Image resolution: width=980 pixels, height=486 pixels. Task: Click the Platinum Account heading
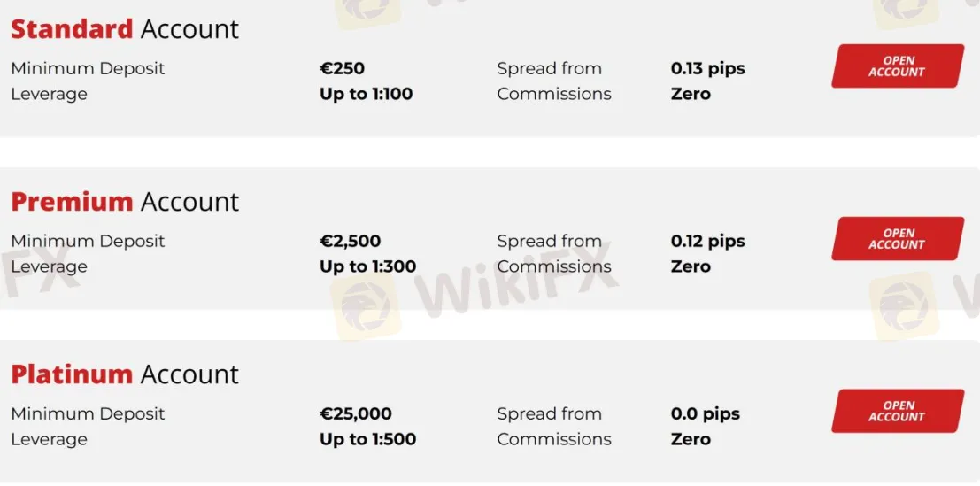(x=125, y=374)
